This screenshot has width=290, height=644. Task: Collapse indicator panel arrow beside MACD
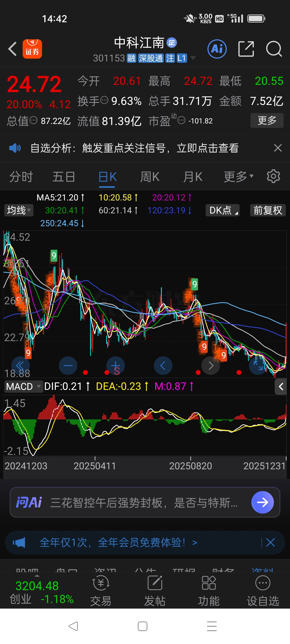[x=281, y=386]
